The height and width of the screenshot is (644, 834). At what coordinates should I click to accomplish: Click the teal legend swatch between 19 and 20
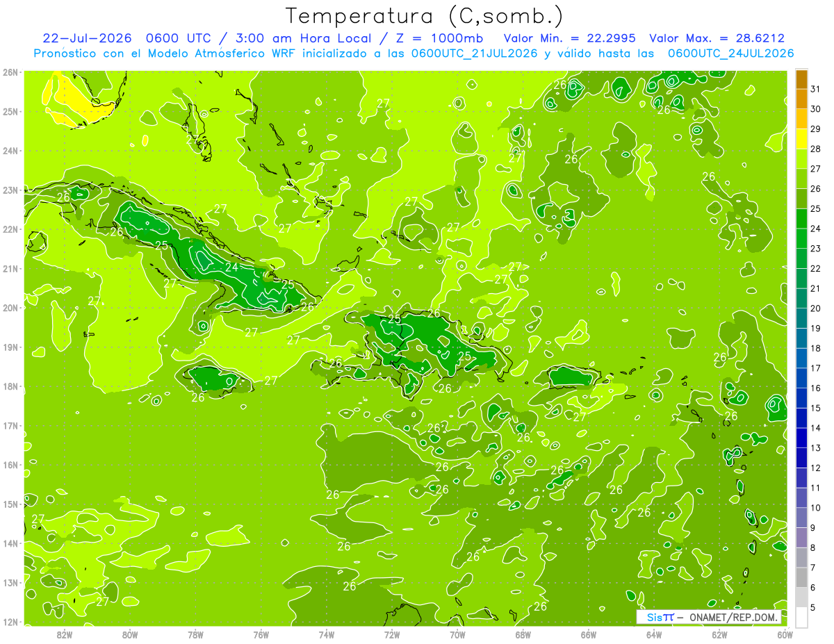pos(801,318)
